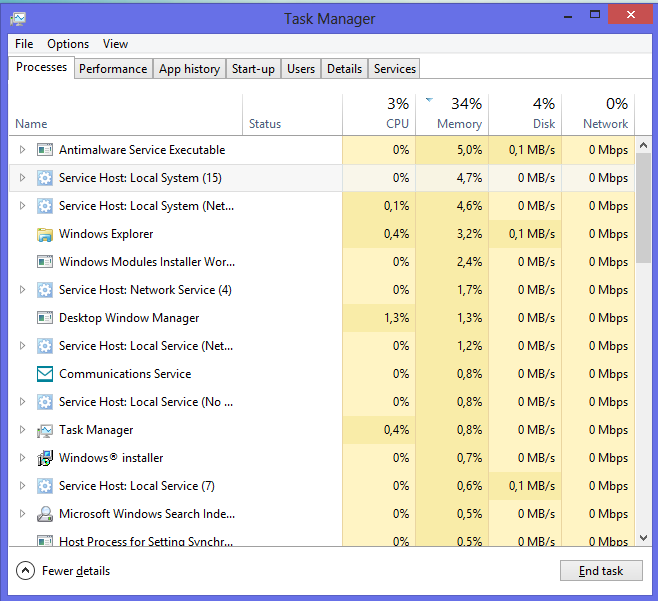Click the vertical scrollbar down arrow
Viewport: 658px width, 601px height.
point(644,538)
